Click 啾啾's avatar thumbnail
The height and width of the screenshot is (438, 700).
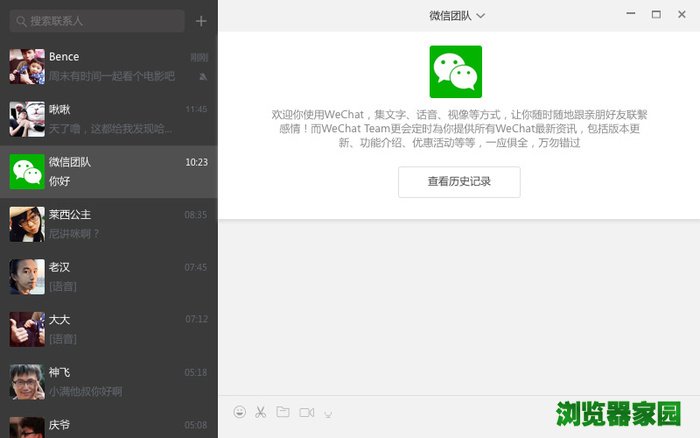27,119
